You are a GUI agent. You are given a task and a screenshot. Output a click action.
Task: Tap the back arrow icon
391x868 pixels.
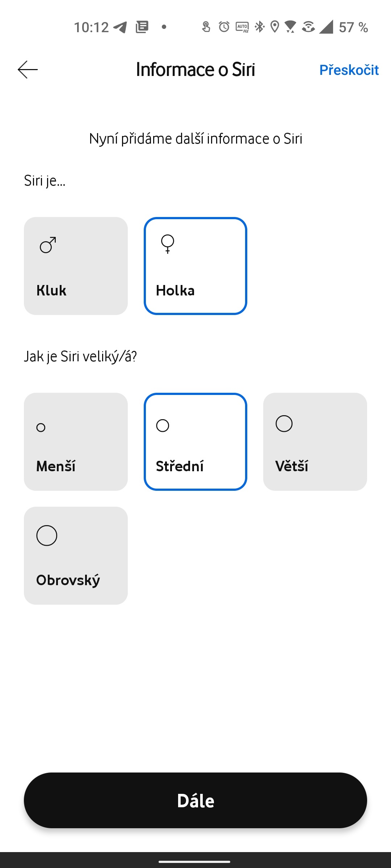(x=28, y=69)
